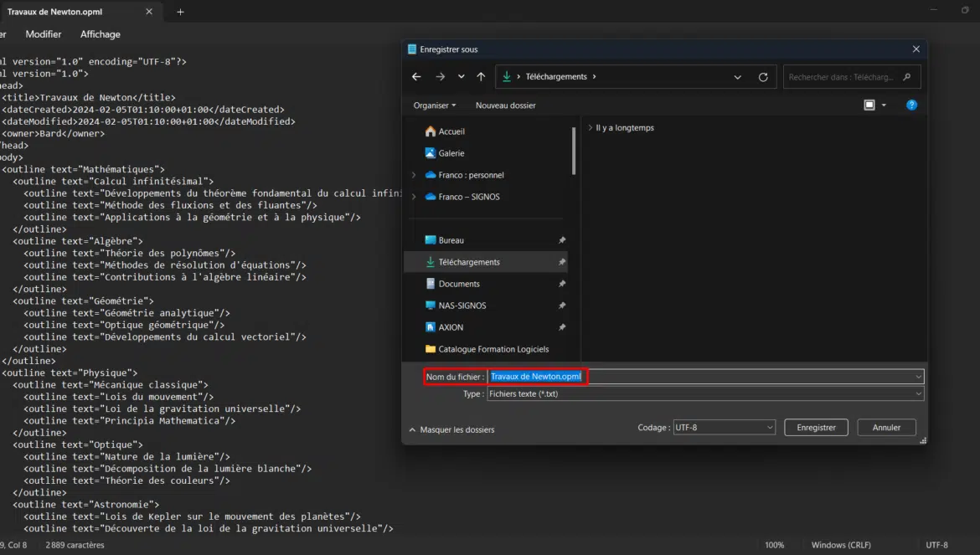Open the Bureau quick access folder
980x555 pixels.
pyautogui.click(x=451, y=240)
